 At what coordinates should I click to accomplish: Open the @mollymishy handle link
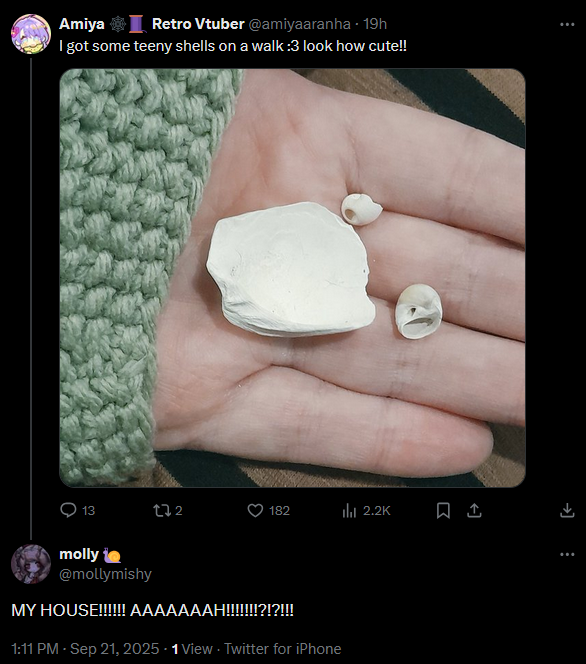pos(105,574)
